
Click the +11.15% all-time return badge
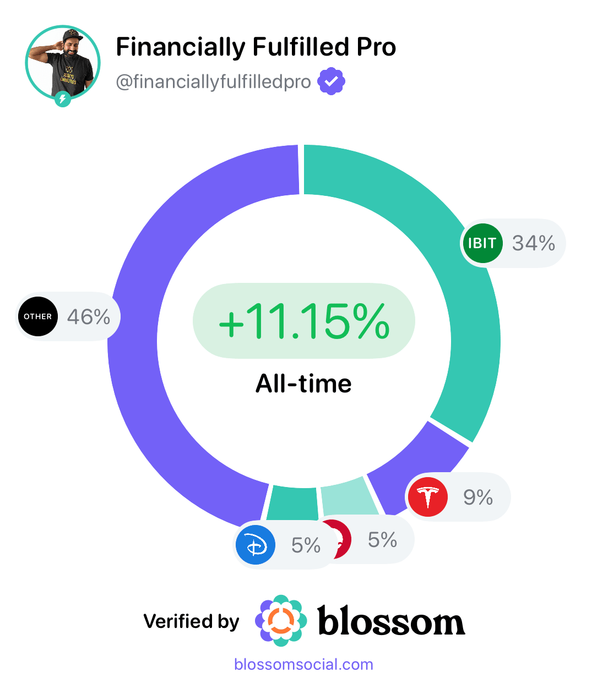(x=303, y=321)
